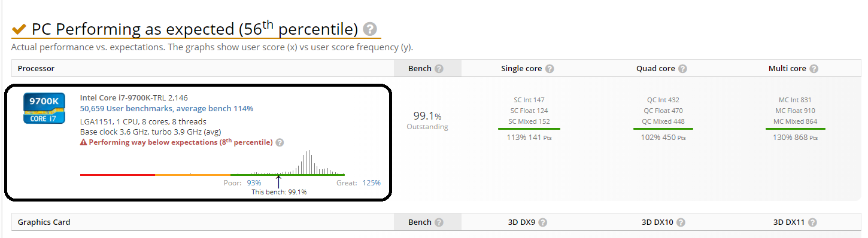Viewport: 868px width, 238px height.
Task: Click orange checkmark icon before PC Performing
Action: pyautogui.click(x=19, y=29)
